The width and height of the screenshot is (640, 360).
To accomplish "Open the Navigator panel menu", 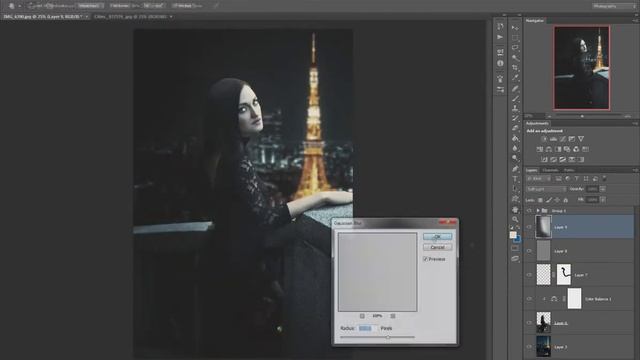I will 635,20.
